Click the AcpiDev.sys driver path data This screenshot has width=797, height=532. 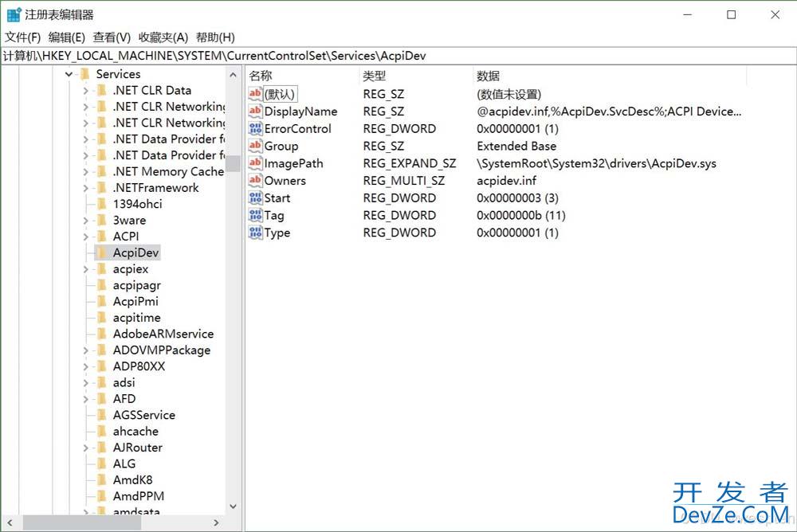(597, 163)
